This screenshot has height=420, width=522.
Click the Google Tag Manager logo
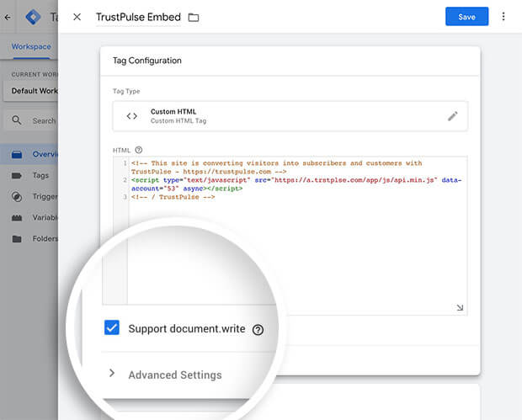click(34, 17)
